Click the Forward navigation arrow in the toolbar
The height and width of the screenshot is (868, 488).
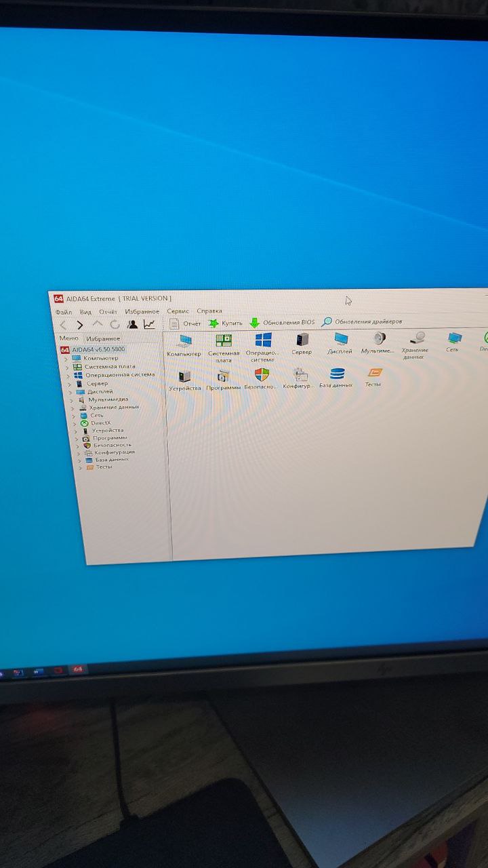(x=80, y=325)
